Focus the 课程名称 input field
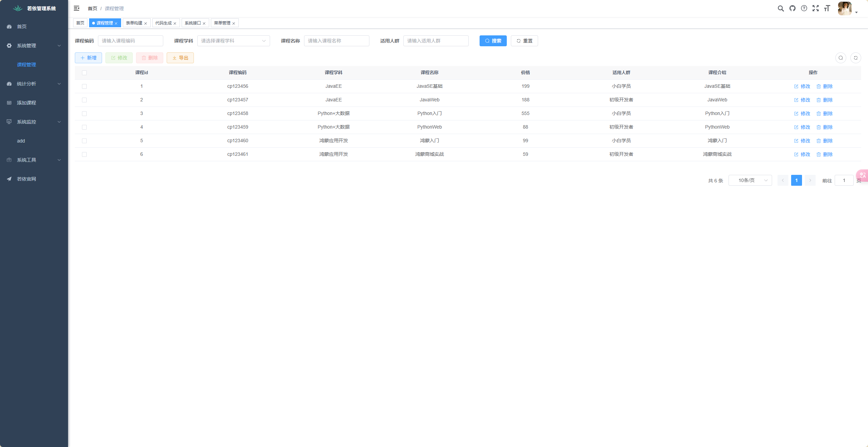 [336, 41]
